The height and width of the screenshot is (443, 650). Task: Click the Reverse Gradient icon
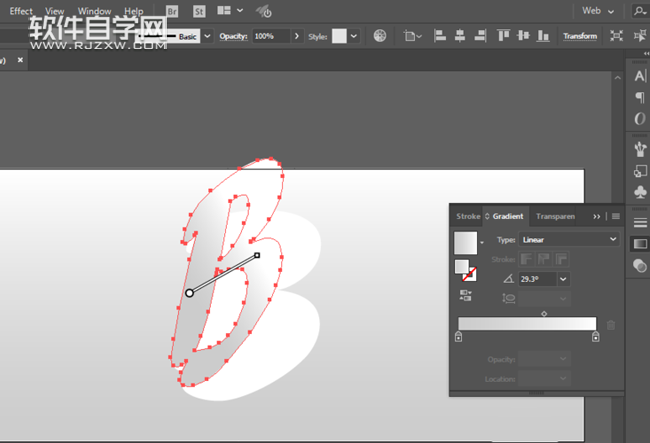pos(466,296)
